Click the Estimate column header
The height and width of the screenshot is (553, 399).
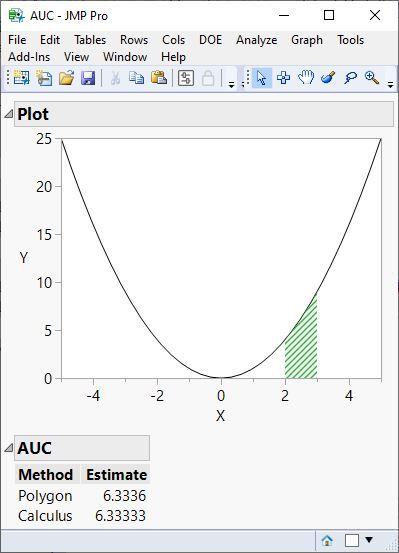click(116, 474)
